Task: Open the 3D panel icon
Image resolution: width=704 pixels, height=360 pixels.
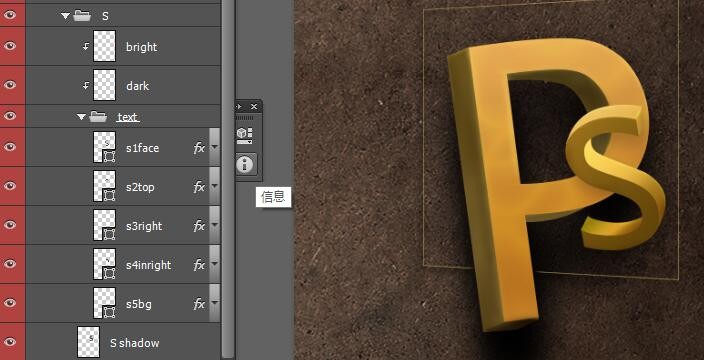Action: [x=245, y=135]
